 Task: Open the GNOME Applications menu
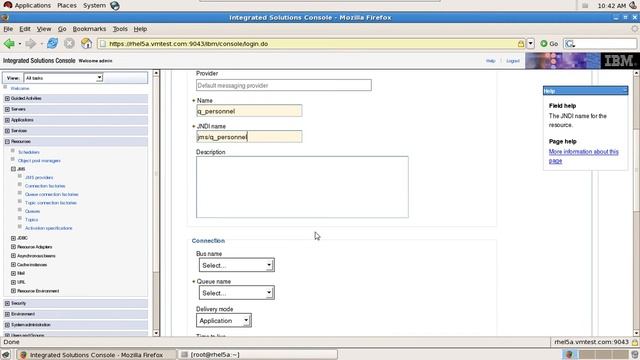(x=32, y=6)
